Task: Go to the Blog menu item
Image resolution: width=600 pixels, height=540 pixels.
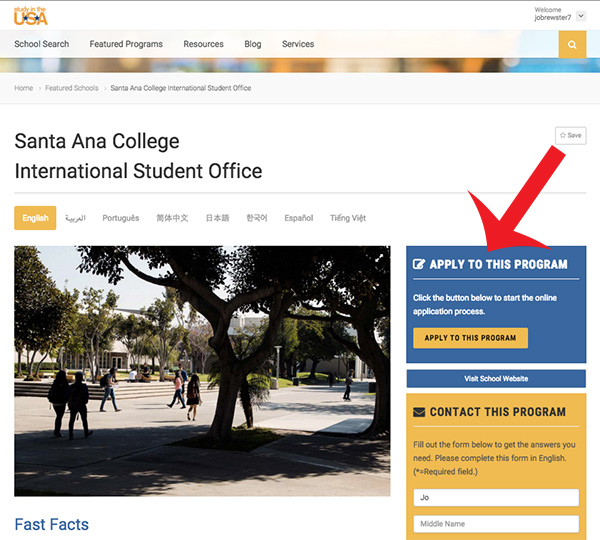Action: click(x=253, y=44)
